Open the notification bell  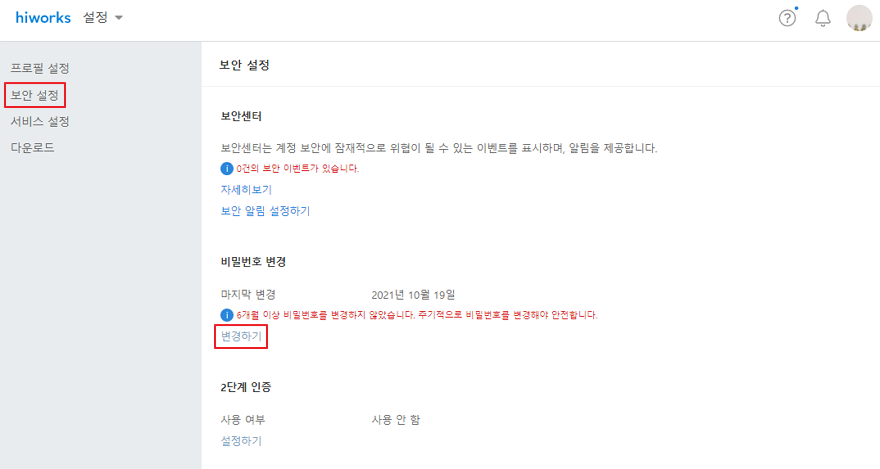point(823,18)
